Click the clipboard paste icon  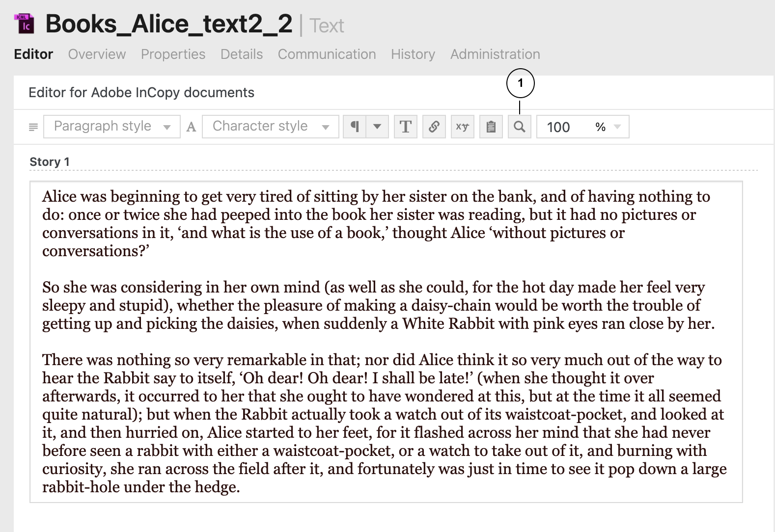[491, 127]
